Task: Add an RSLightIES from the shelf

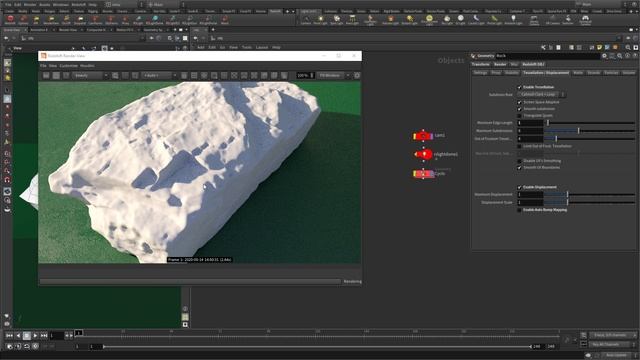Action: click(173, 20)
